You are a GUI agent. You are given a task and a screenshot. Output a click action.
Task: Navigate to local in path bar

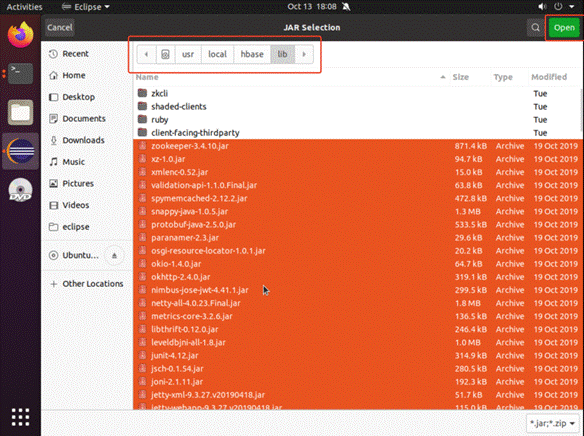tap(218, 54)
